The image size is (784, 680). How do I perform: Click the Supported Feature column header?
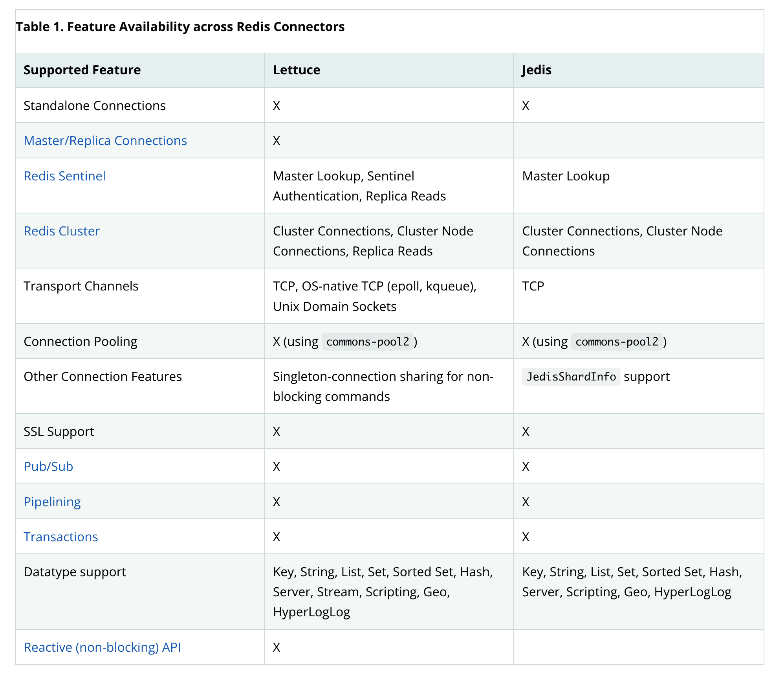(82, 70)
